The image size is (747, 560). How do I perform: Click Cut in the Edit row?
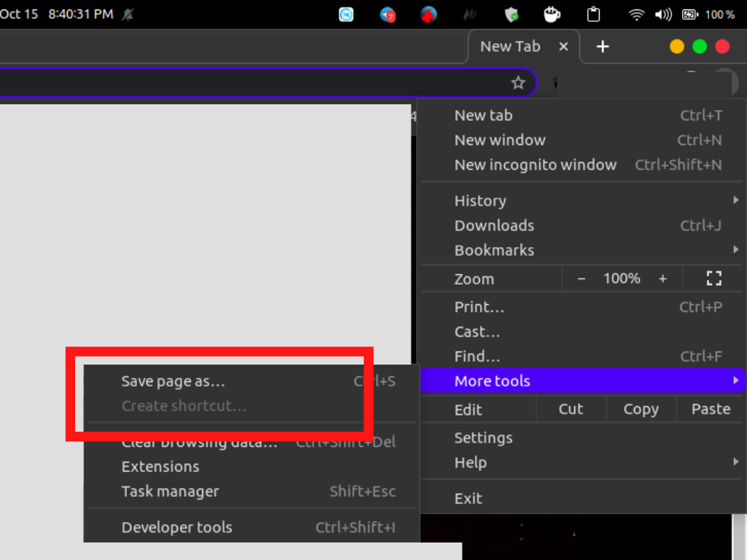click(570, 409)
